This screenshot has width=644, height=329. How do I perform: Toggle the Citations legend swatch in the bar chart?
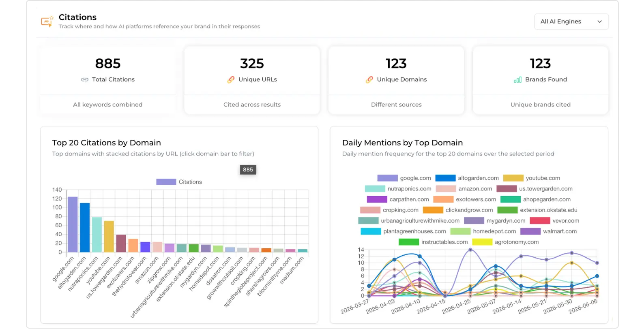click(166, 182)
